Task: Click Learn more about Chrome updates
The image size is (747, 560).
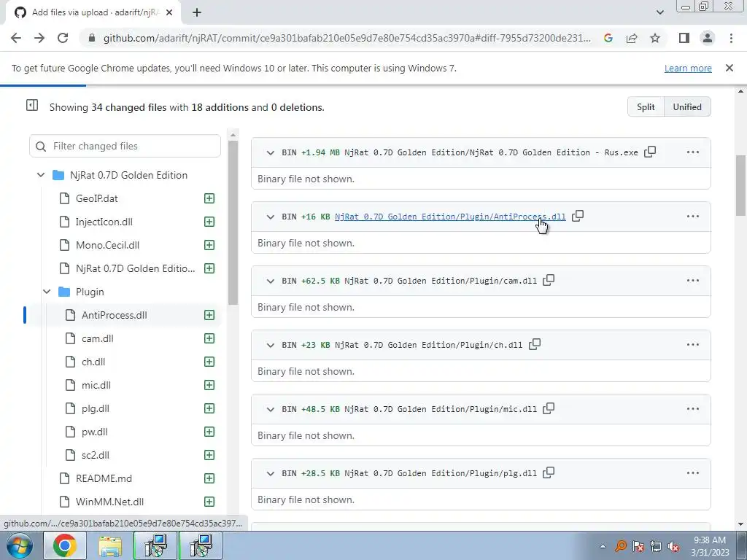Action: point(688,68)
